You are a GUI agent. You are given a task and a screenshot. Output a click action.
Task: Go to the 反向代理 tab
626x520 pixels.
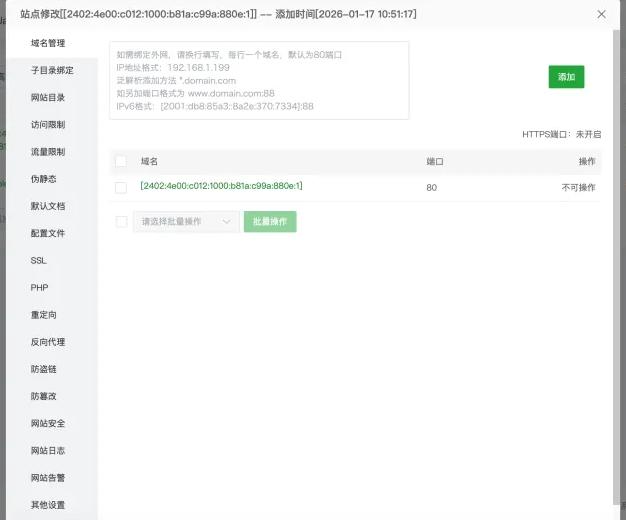point(48,342)
